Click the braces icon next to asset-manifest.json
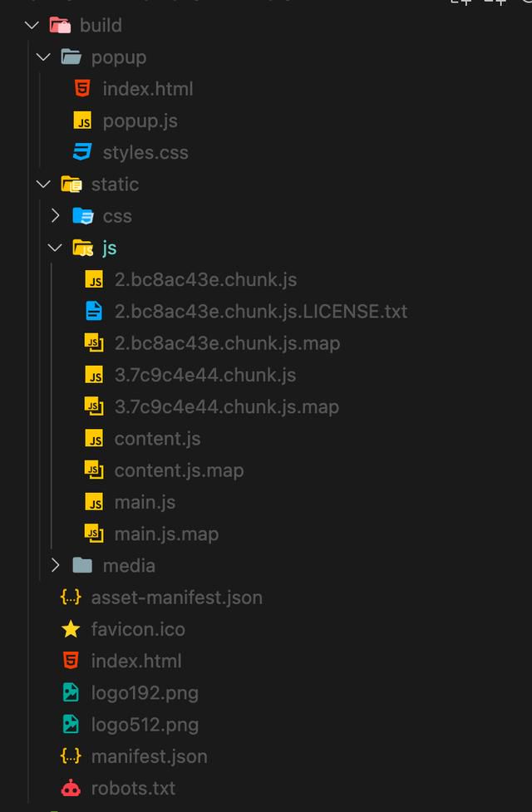The width and height of the screenshot is (532, 812). (71, 598)
